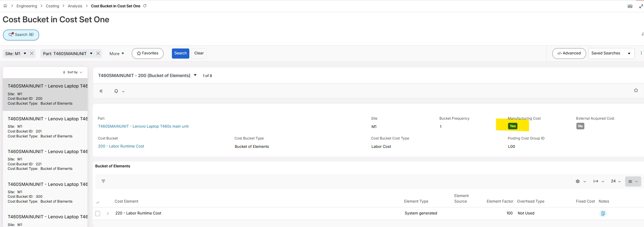Select list record with Cost Bucket ID 300
This screenshot has height=227, width=644.
[x=45, y=193]
